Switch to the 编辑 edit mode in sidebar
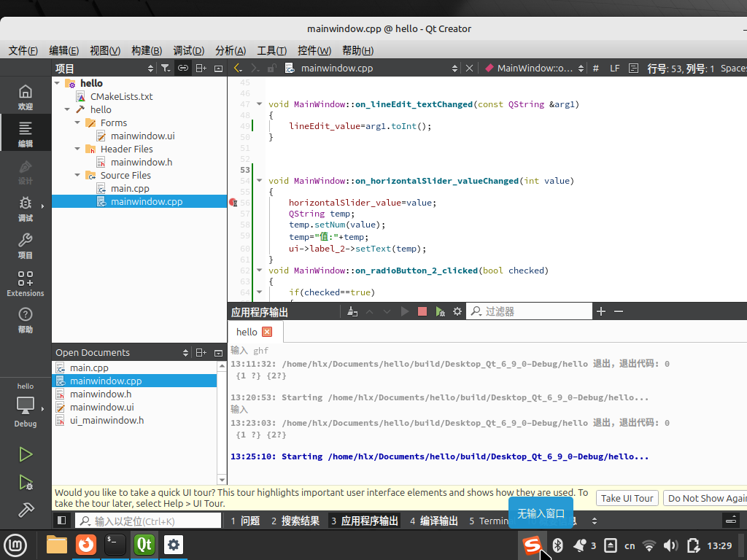 click(x=26, y=134)
